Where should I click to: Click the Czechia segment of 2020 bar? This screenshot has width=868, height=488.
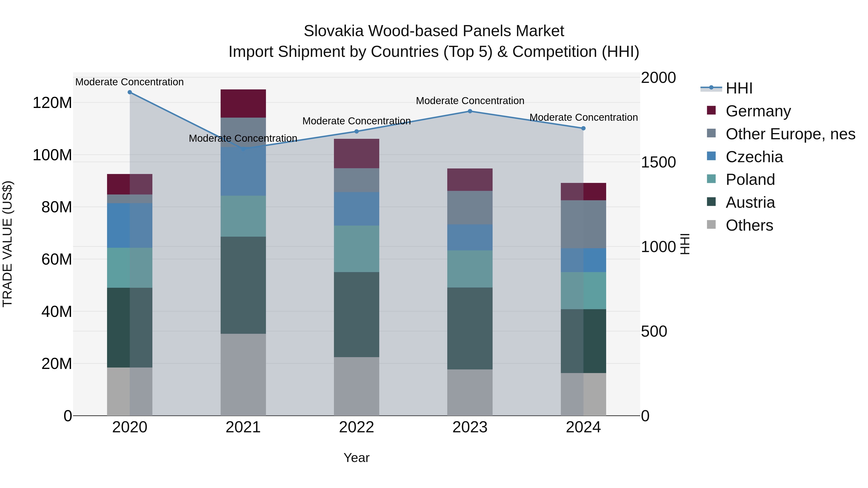(x=130, y=226)
